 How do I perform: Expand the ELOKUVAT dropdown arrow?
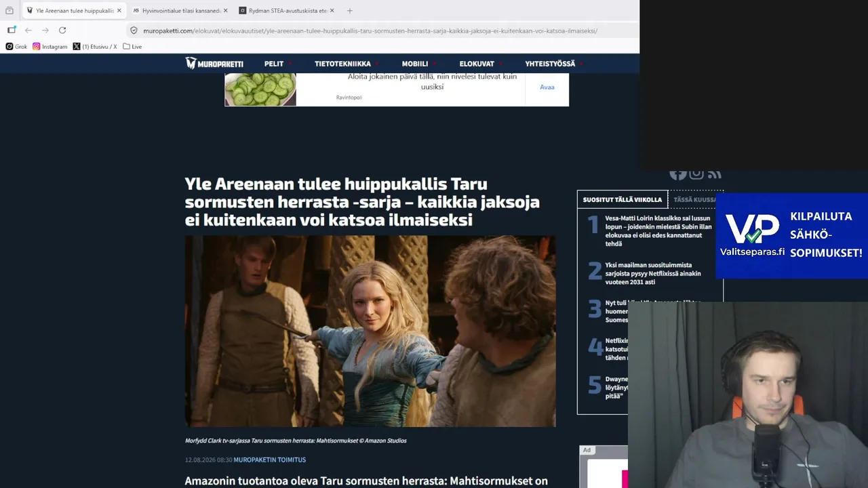[x=500, y=64]
